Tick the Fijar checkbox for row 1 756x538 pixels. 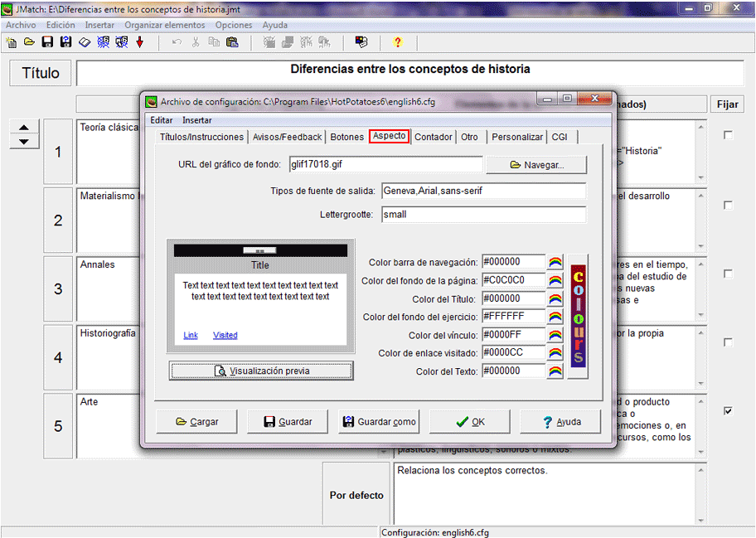click(x=728, y=136)
